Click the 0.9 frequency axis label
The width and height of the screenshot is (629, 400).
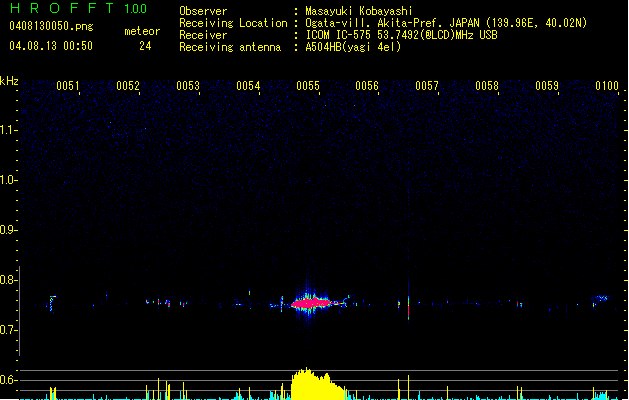(x=8, y=230)
